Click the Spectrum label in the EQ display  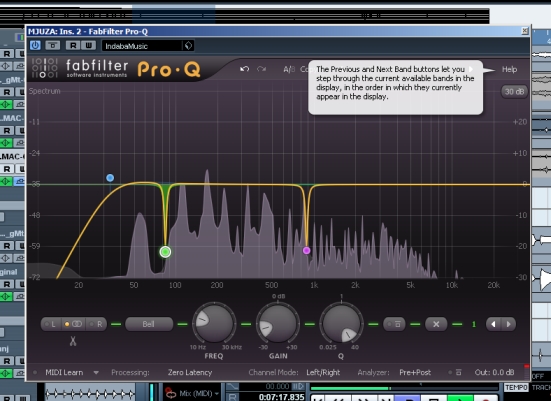click(x=45, y=91)
